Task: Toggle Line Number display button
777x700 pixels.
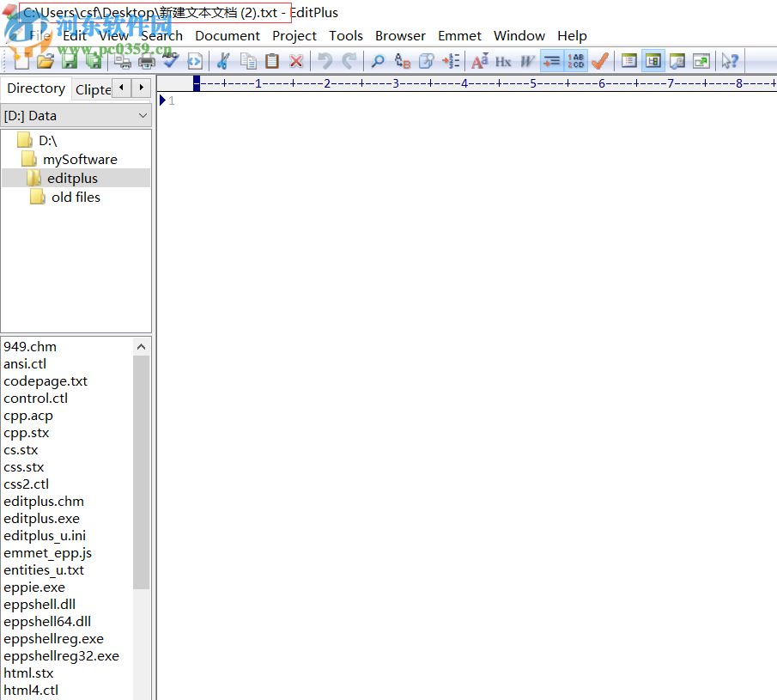Action: pyautogui.click(x=575, y=61)
